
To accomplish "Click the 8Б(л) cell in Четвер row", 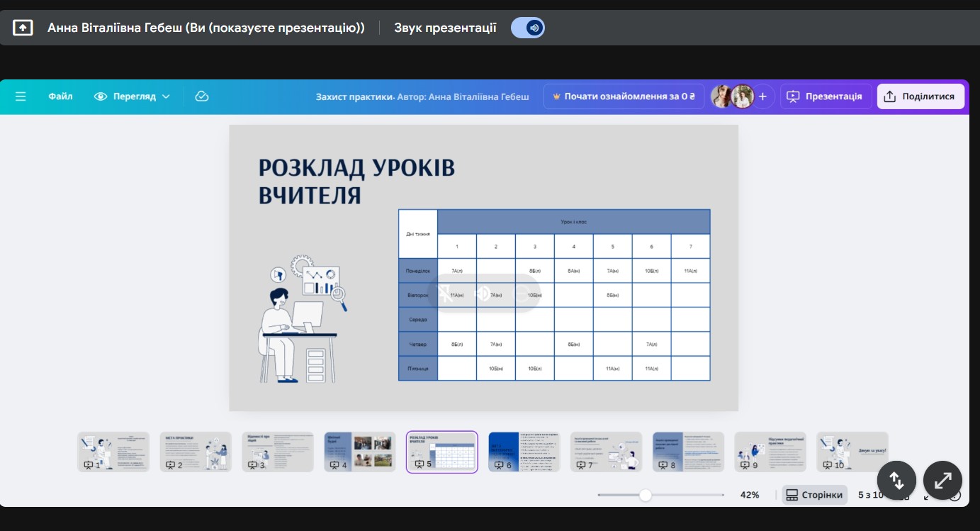I will pos(457,344).
